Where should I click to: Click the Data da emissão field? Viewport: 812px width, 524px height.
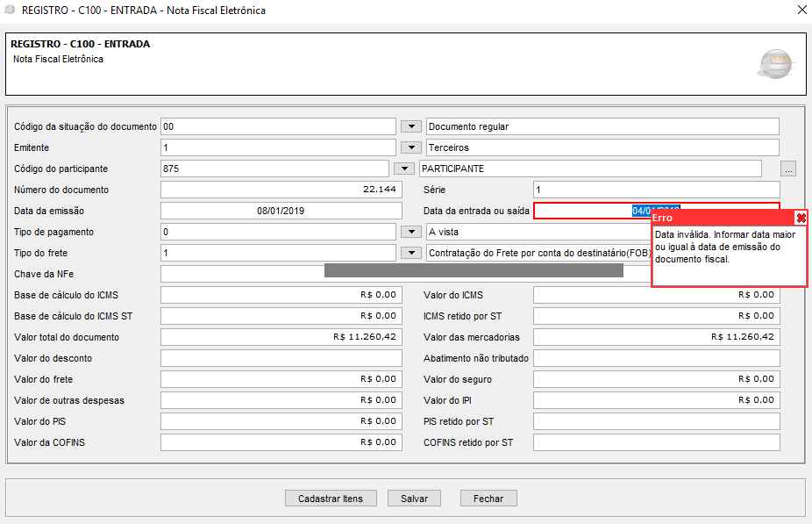click(281, 211)
